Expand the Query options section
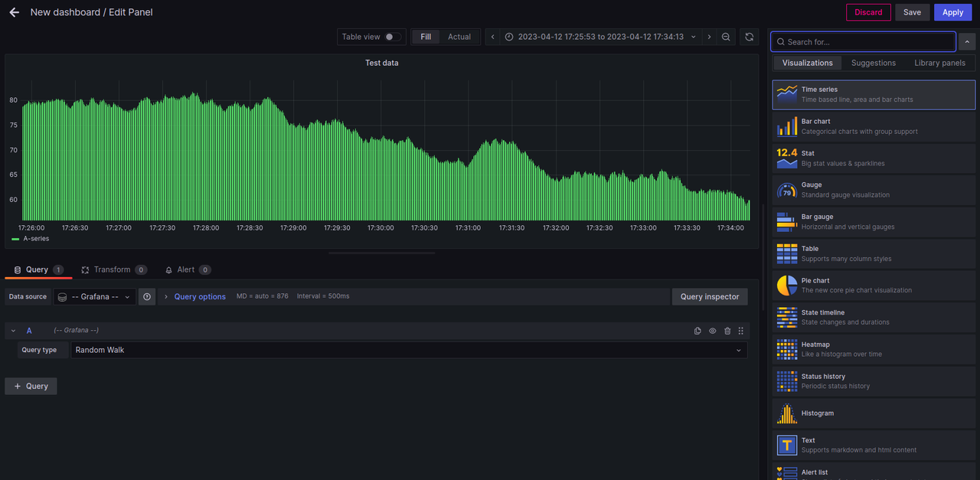This screenshot has height=480, width=980. coord(195,296)
